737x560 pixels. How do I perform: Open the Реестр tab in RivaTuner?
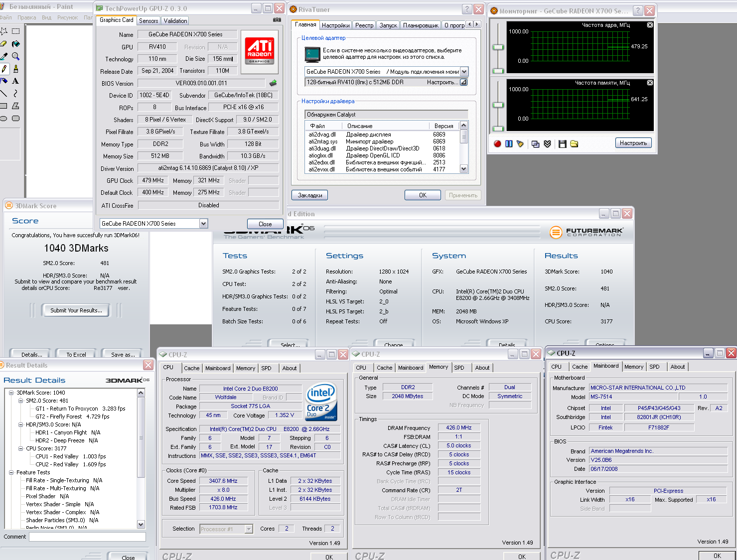click(364, 25)
